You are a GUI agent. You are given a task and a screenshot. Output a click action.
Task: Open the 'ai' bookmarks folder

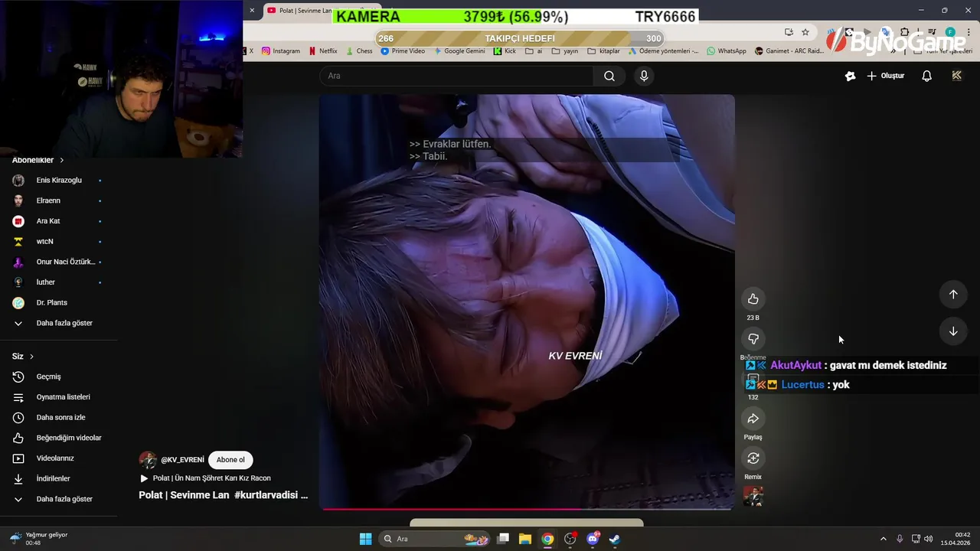534,51
